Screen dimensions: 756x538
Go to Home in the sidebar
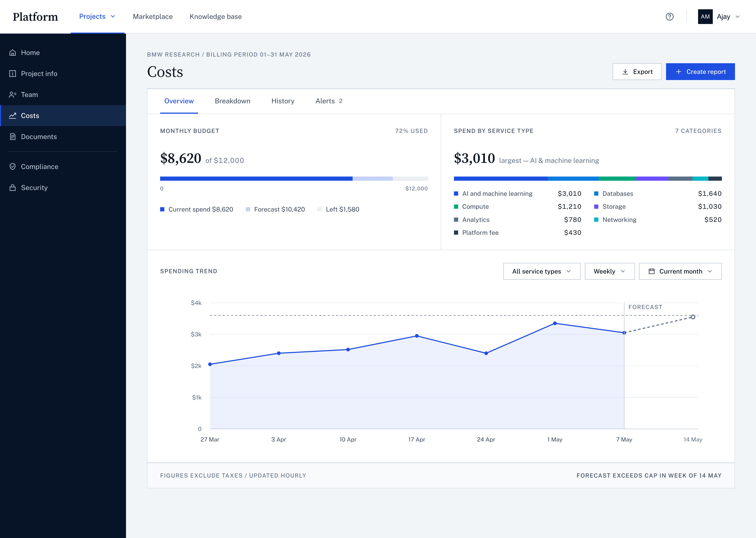pyautogui.click(x=63, y=53)
